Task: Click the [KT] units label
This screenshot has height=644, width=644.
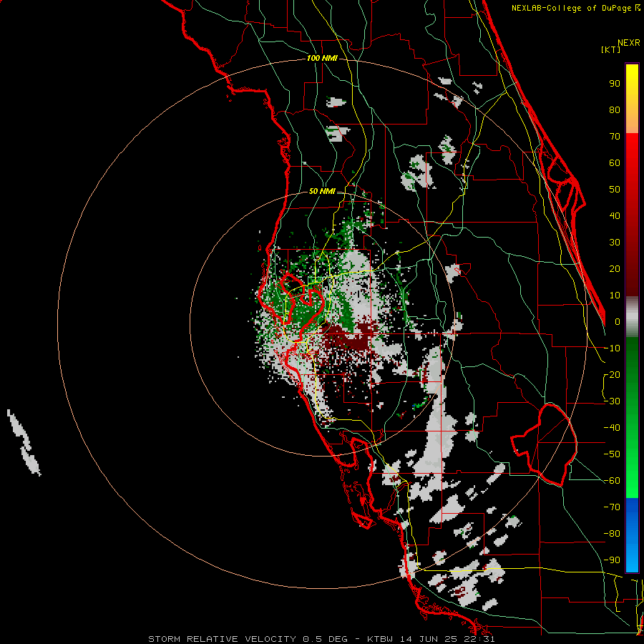Action: (x=610, y=49)
